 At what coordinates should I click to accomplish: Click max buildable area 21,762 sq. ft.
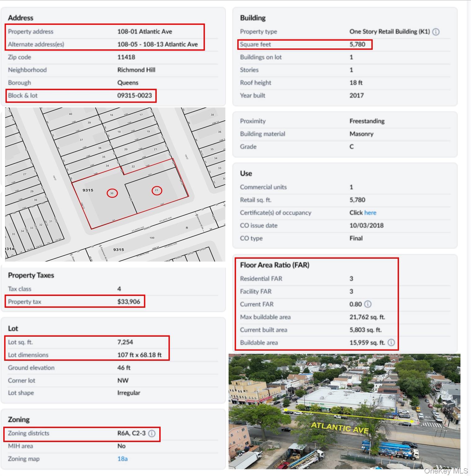(x=367, y=317)
